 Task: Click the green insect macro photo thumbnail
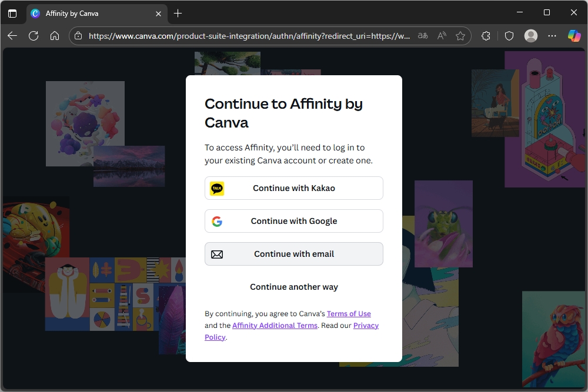(x=443, y=224)
